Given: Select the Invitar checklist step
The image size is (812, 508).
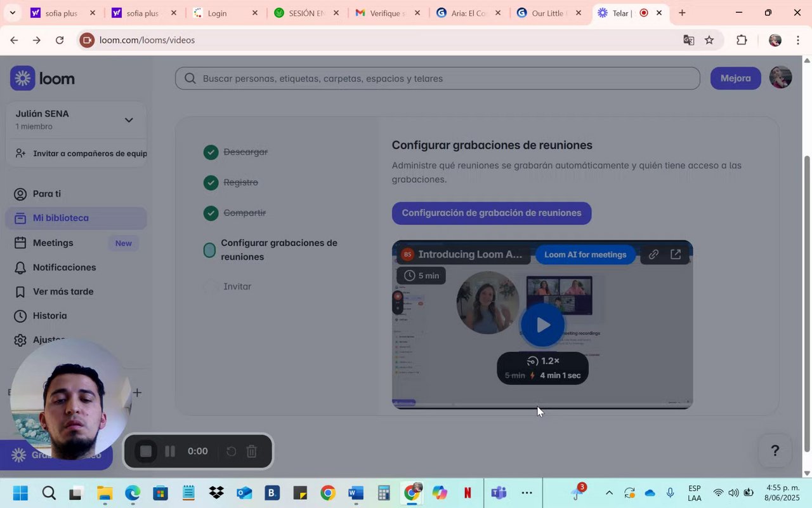Looking at the screenshot, I should point(237,286).
